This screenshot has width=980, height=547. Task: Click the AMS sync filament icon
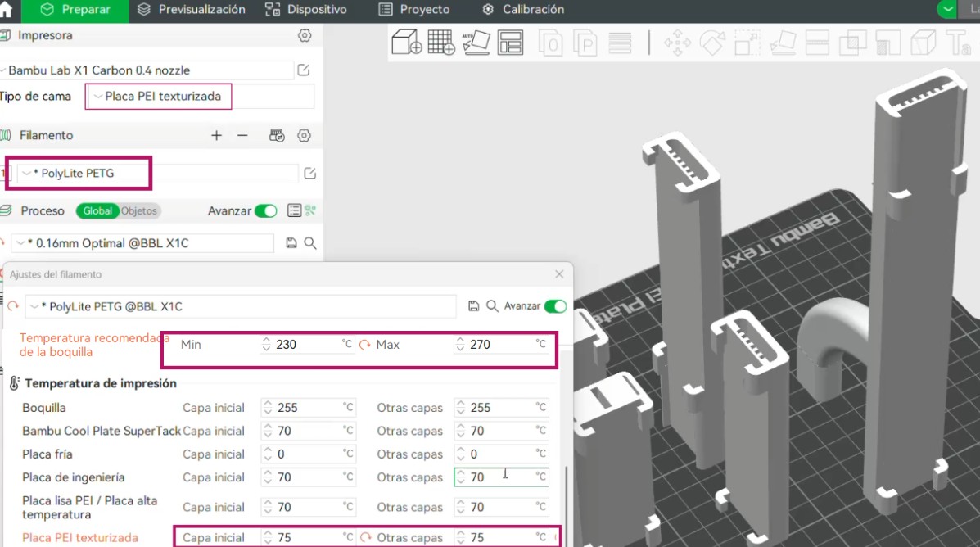click(277, 136)
